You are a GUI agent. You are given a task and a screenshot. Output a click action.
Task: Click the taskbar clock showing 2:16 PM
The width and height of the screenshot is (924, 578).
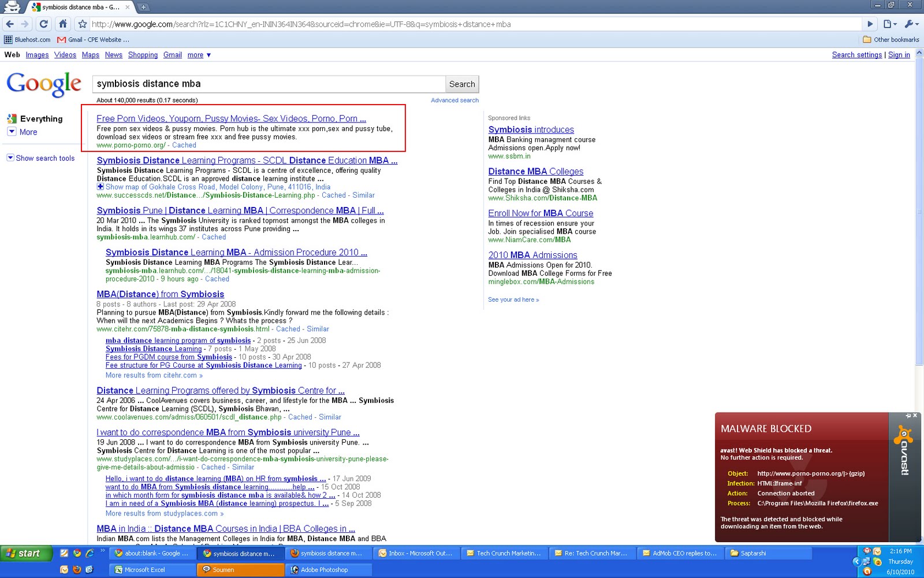tap(901, 551)
